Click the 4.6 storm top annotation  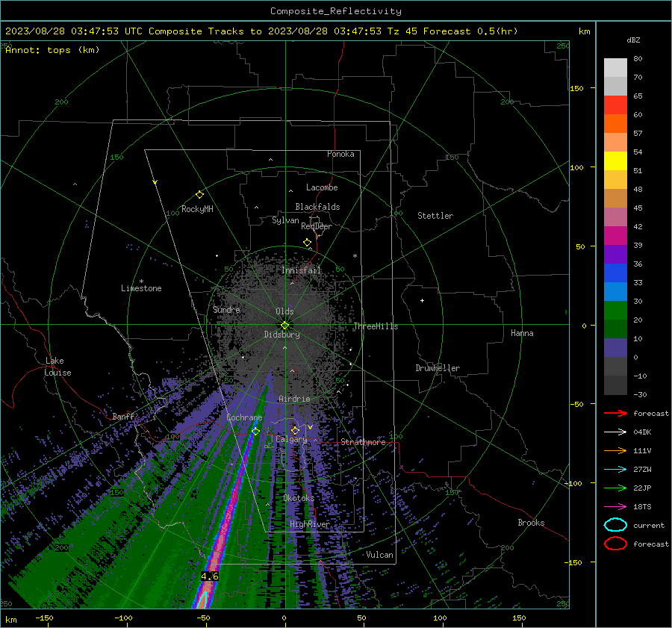click(x=210, y=576)
